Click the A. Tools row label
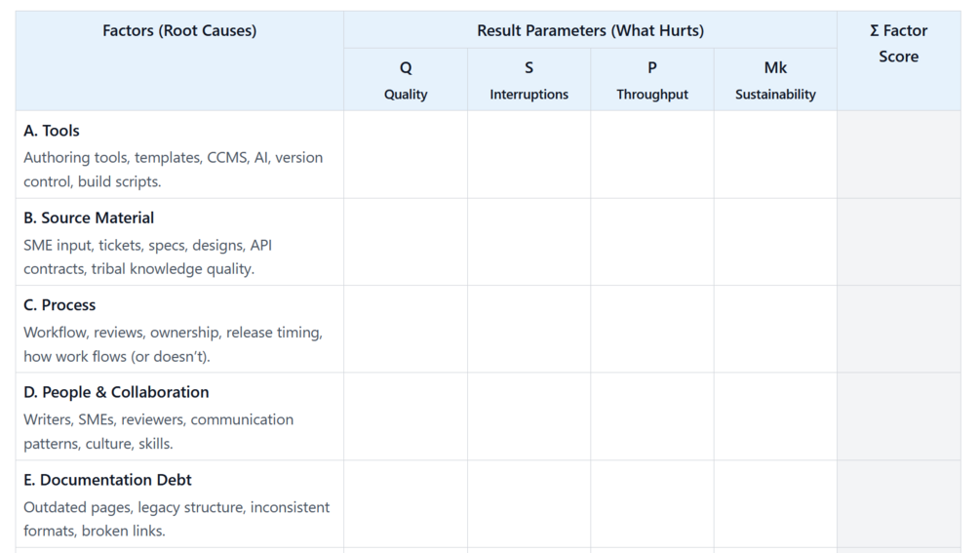The width and height of the screenshot is (980, 553). [52, 131]
